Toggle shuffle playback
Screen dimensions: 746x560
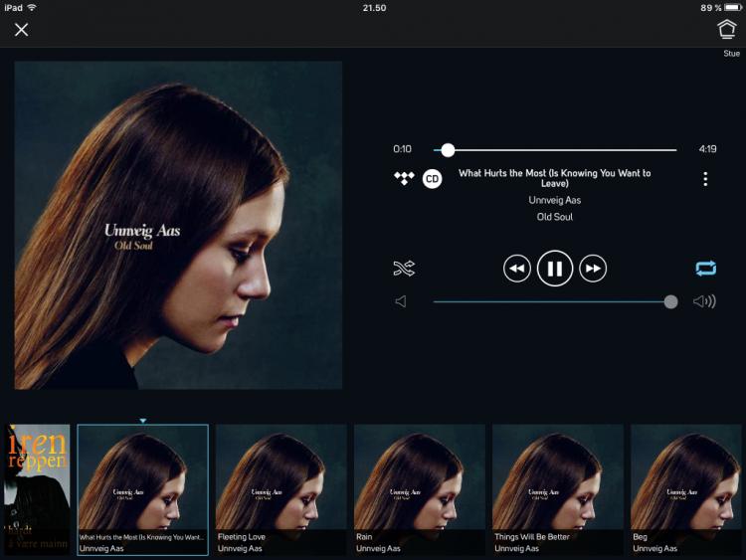(x=404, y=269)
